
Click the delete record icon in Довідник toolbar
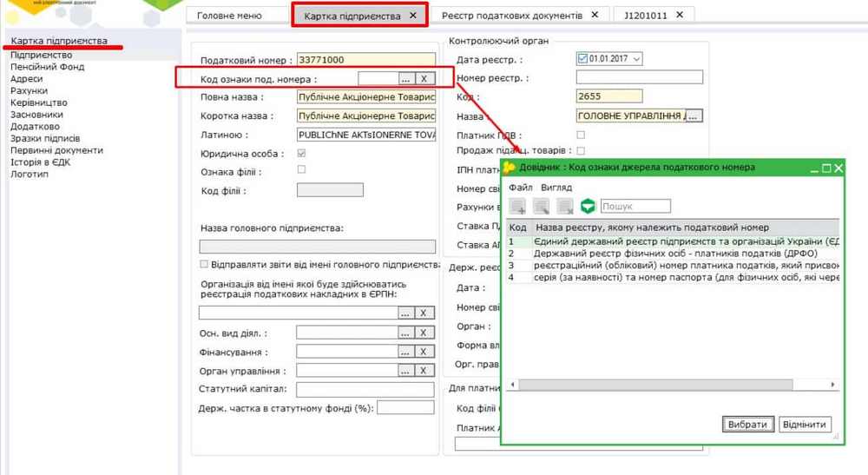pos(565,207)
